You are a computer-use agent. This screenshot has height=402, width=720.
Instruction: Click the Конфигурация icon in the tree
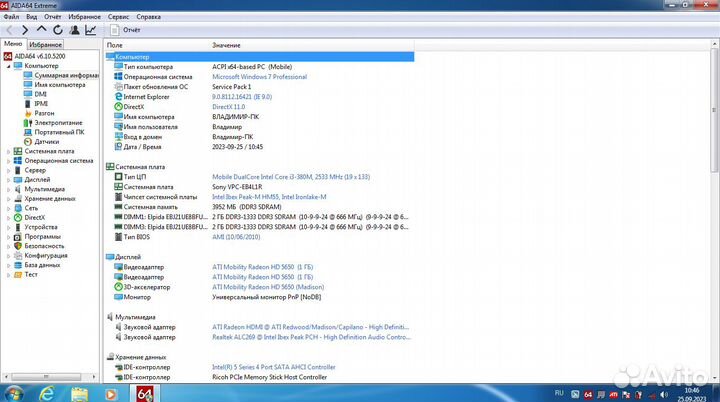18,255
